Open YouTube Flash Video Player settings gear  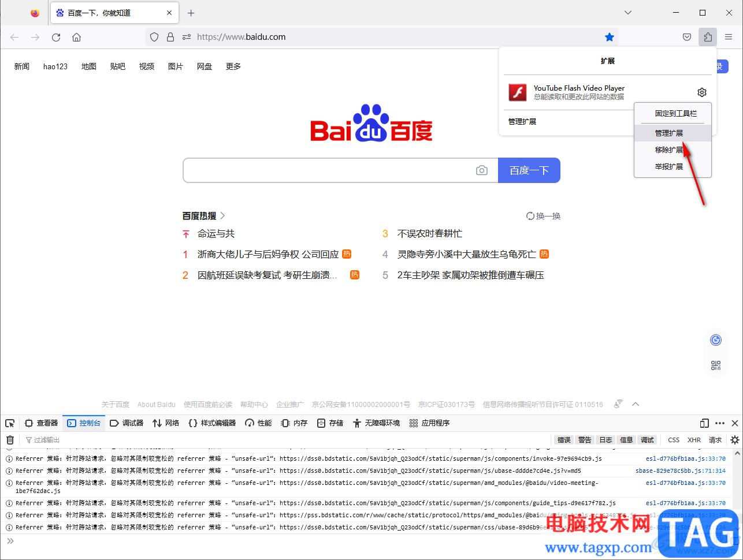pos(702,92)
